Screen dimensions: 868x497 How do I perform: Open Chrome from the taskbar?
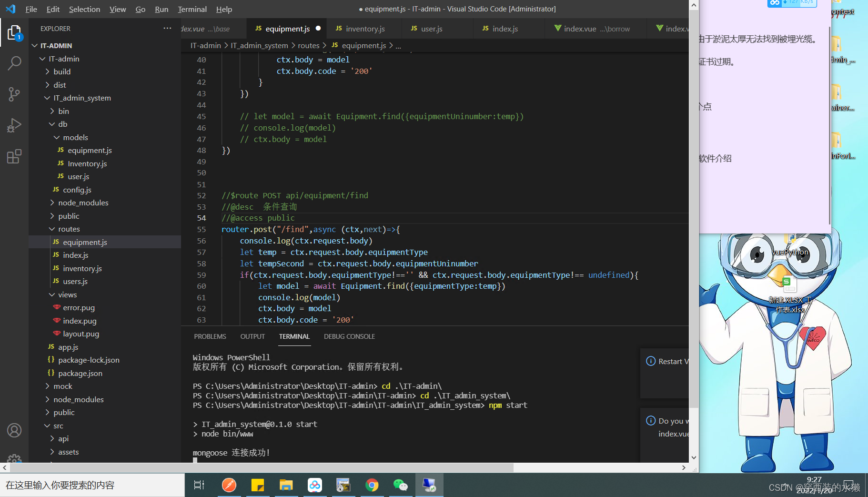tap(372, 485)
